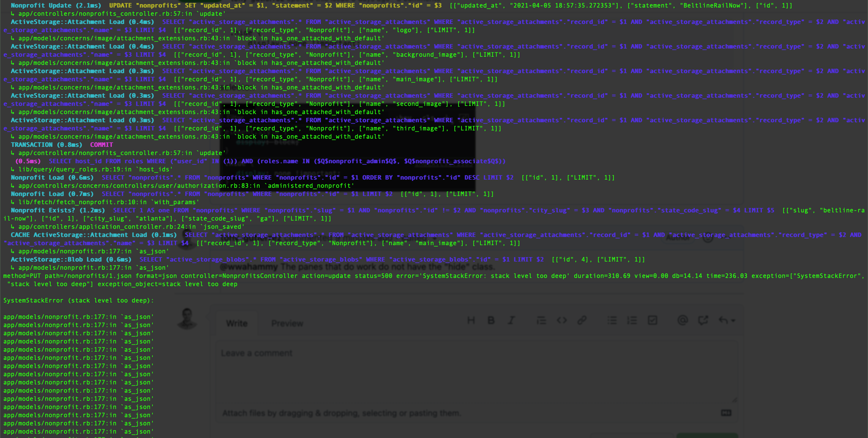Image resolution: width=868 pixels, height=438 pixels.
Task: Insert a hyperlink using the link icon
Action: pos(582,320)
